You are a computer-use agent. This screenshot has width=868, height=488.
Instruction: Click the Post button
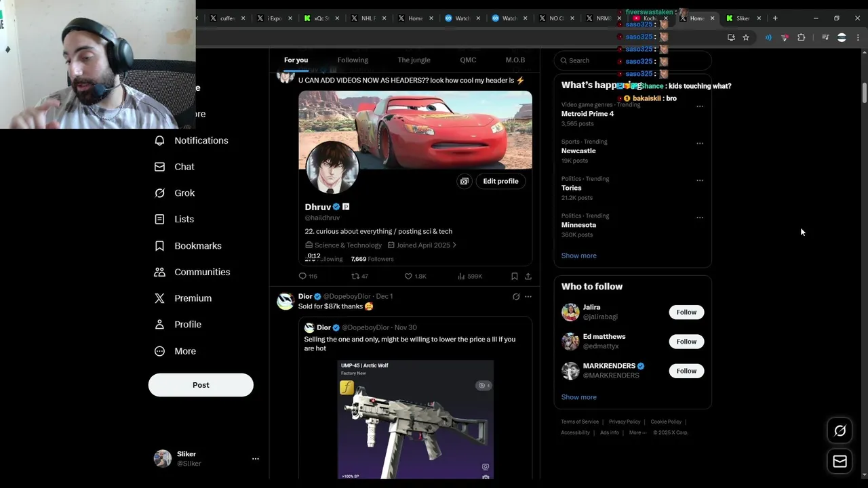point(201,385)
